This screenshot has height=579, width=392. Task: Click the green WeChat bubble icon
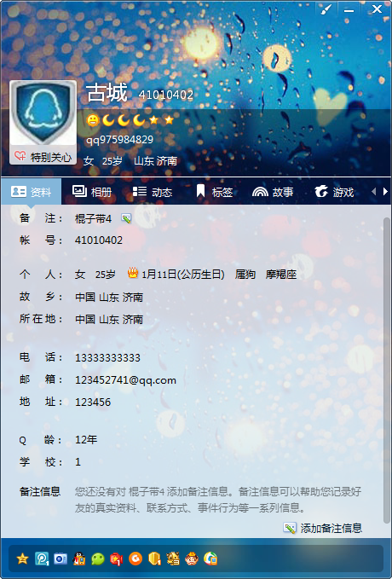[x=98, y=559]
